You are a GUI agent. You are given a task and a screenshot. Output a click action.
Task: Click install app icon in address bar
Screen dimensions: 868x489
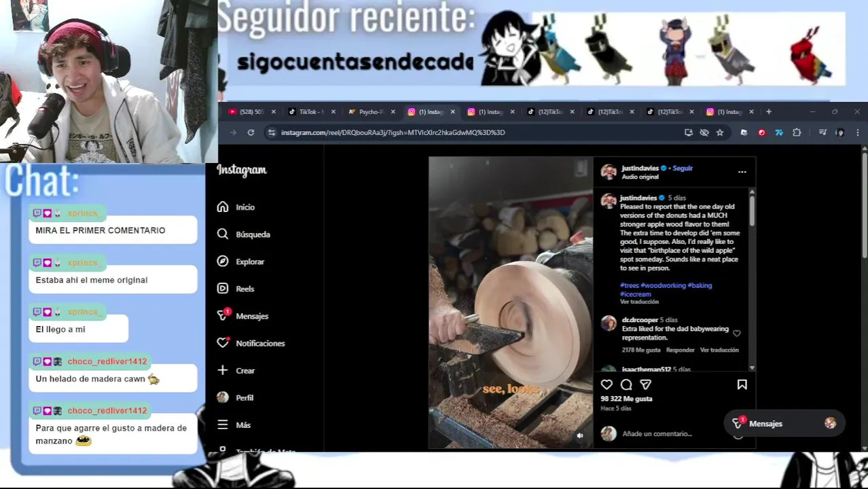pos(689,132)
